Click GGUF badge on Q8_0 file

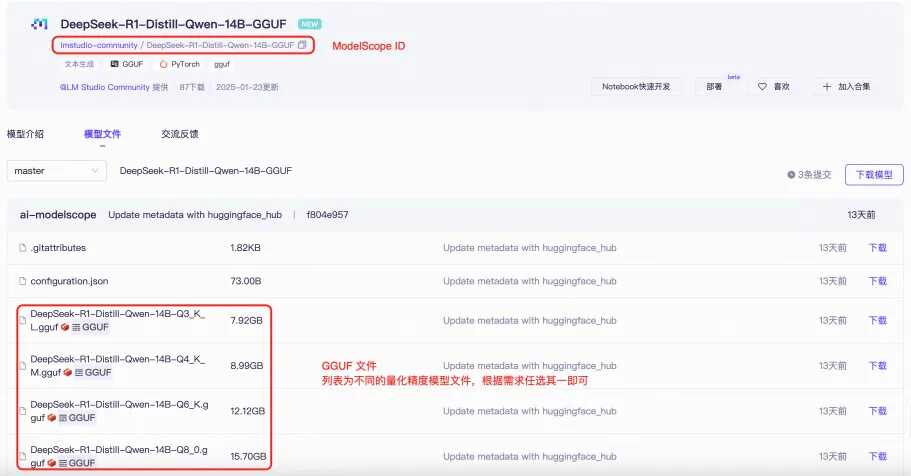click(x=77, y=463)
